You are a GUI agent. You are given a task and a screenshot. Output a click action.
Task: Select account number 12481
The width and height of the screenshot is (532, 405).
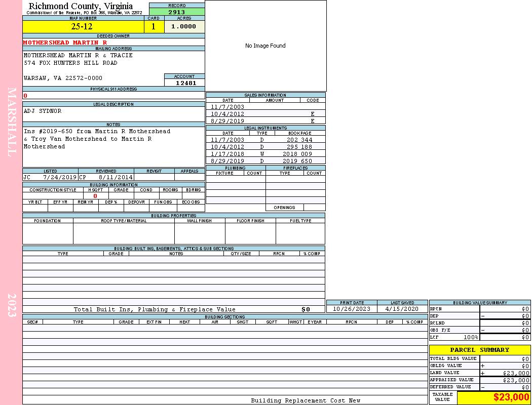185,83
